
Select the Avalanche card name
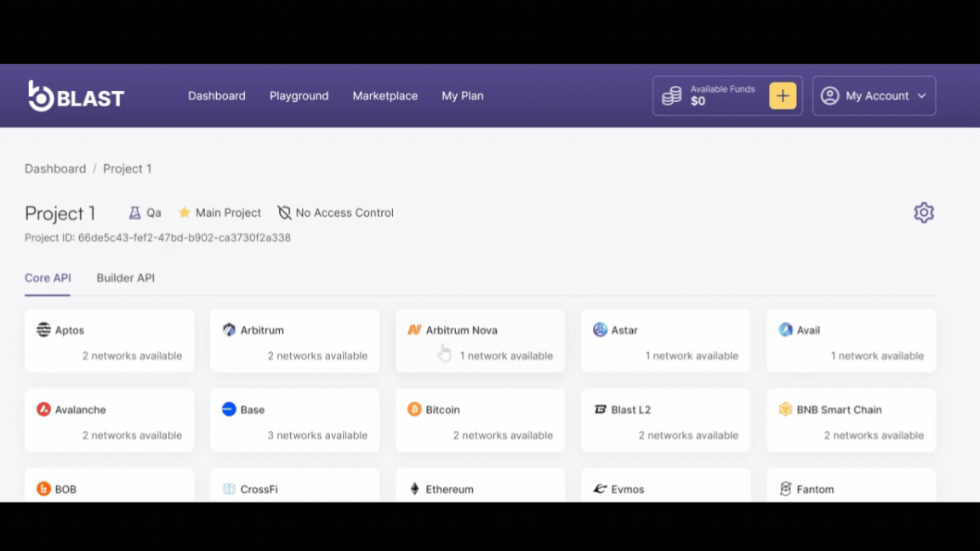(x=80, y=410)
